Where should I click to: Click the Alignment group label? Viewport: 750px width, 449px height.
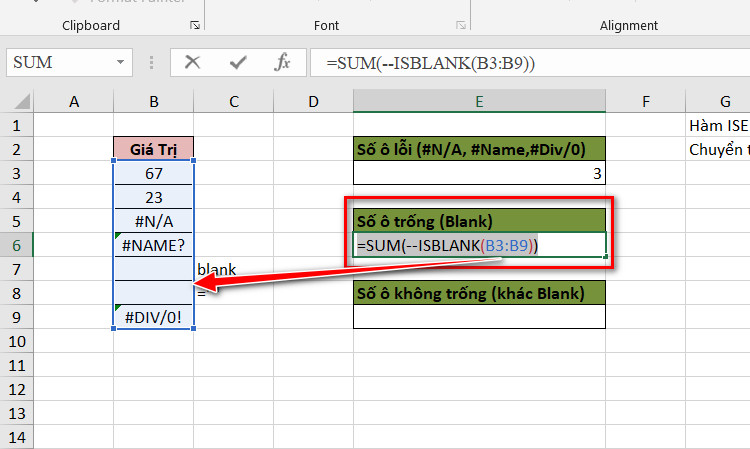[x=629, y=25]
